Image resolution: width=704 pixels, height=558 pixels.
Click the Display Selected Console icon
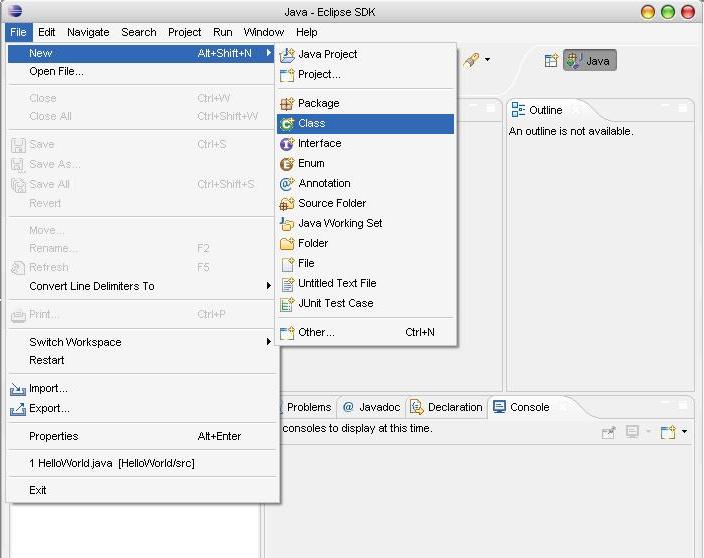632,432
